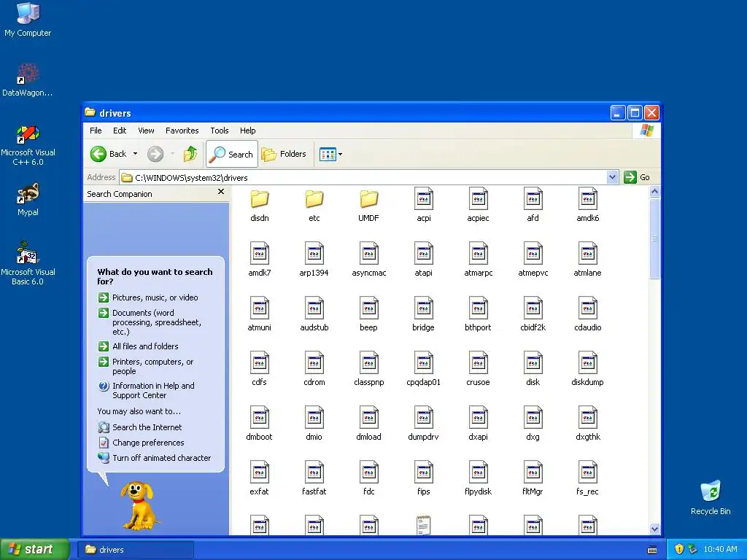
Task: Toggle the Search companion button
Action: (x=232, y=154)
